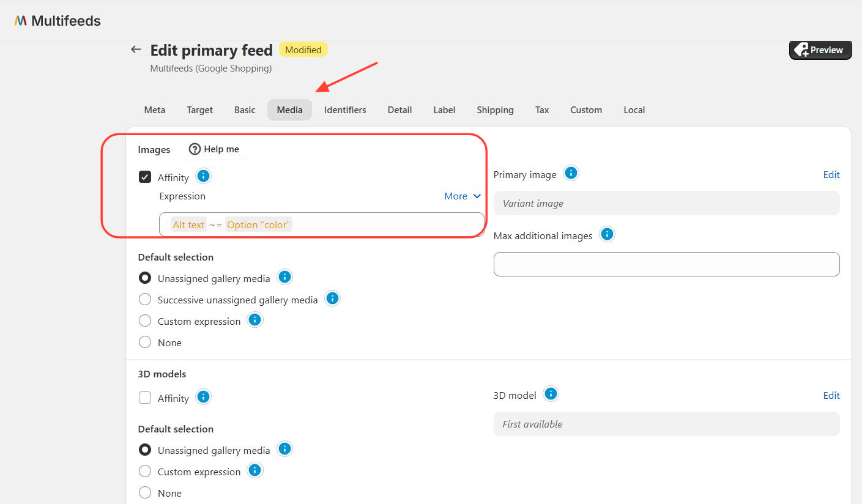
Task: Uncheck the Affinity checkbox under Images
Action: coord(144,176)
